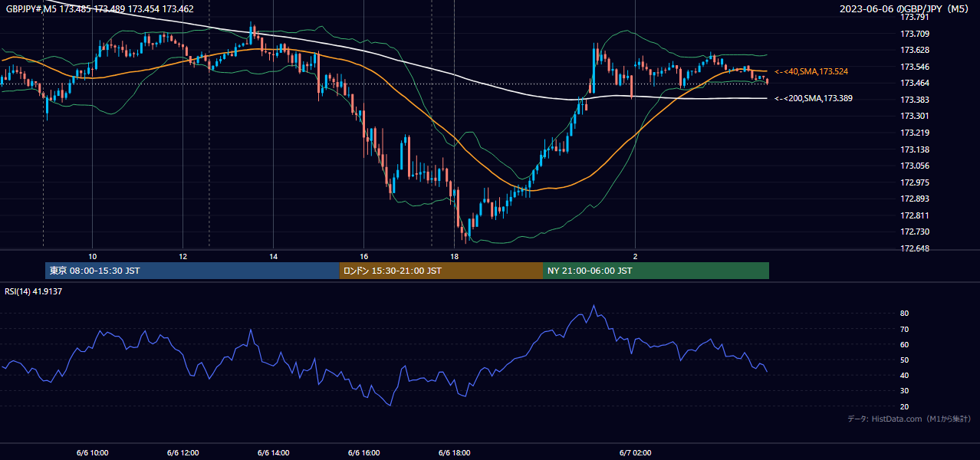Select the 200 SMA label 173.389
The image size is (980, 460).
pos(814,99)
